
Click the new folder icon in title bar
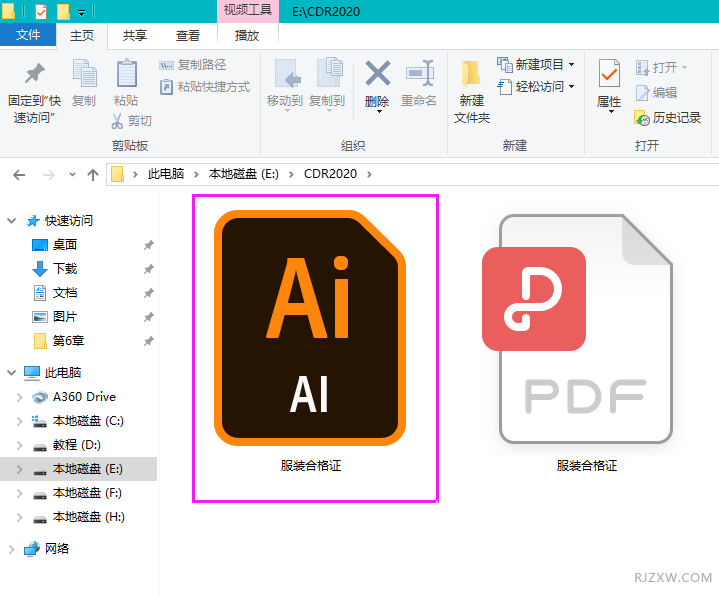pos(63,11)
